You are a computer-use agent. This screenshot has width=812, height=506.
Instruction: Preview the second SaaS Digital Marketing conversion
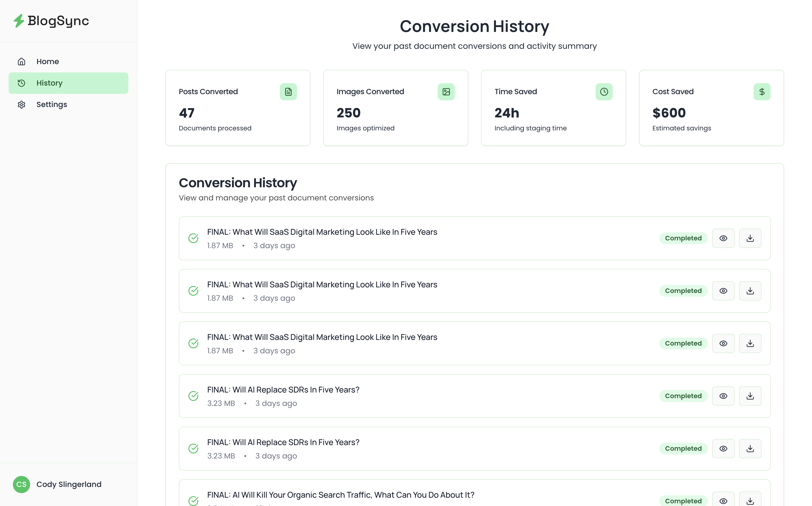pyautogui.click(x=723, y=291)
